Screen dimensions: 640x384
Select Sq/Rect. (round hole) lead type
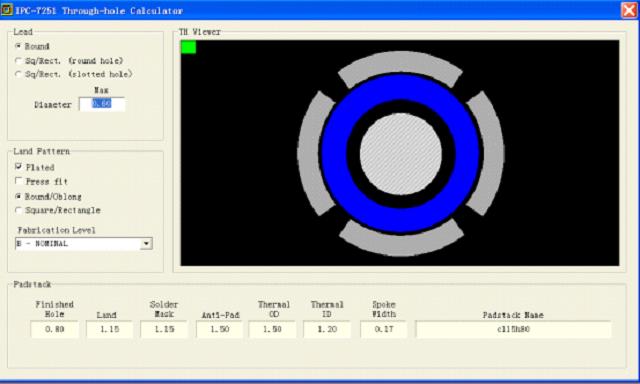tap(18, 61)
